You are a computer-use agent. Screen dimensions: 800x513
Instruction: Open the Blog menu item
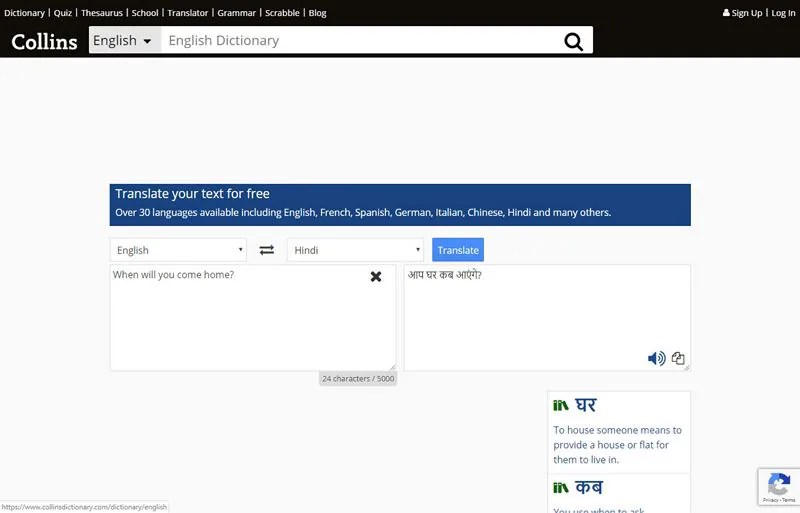pos(317,13)
